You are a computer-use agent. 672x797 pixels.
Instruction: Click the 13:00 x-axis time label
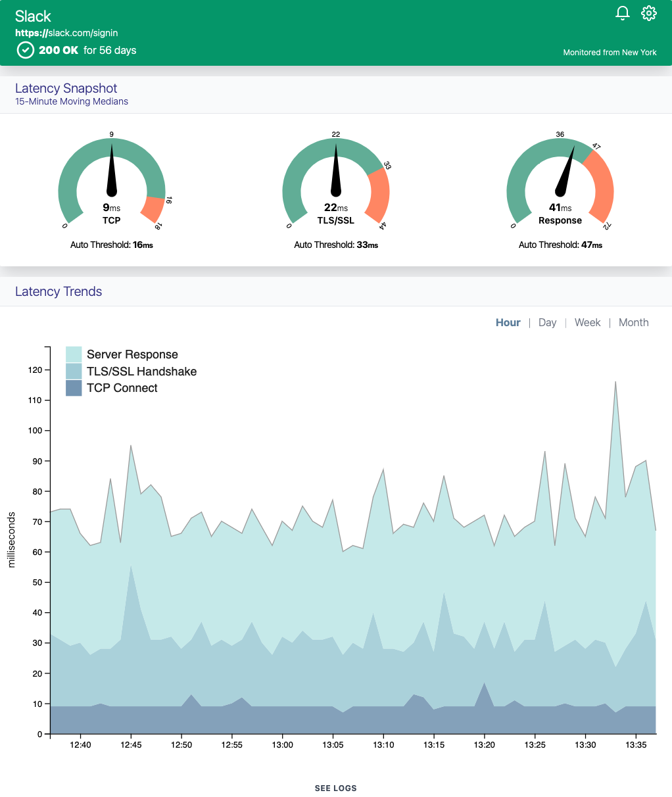pos(283,745)
